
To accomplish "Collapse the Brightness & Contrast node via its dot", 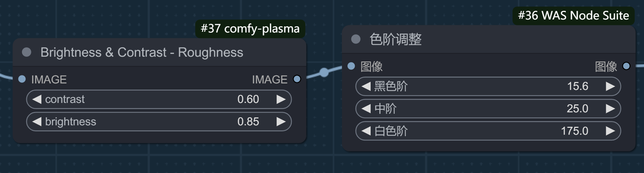I will click(x=27, y=52).
